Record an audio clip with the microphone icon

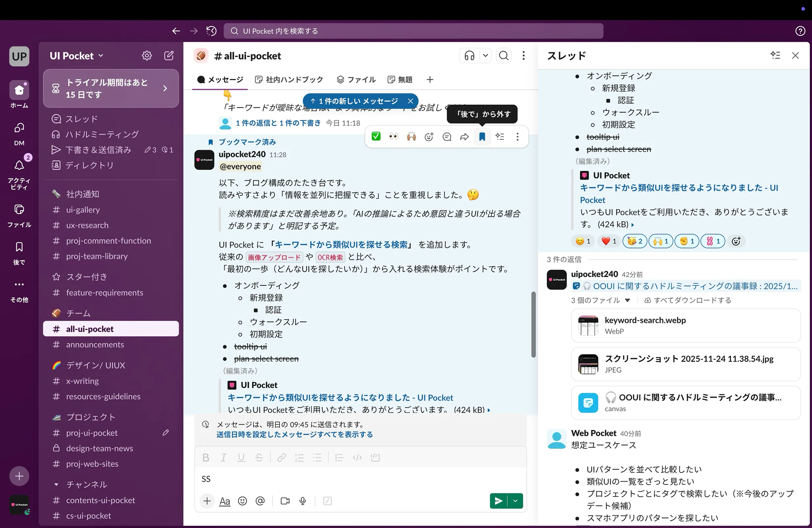pos(303,501)
